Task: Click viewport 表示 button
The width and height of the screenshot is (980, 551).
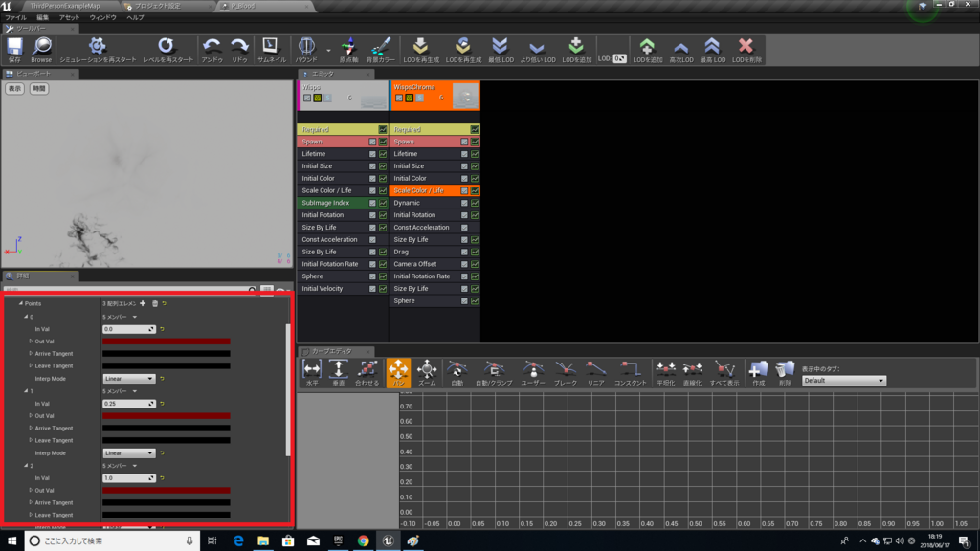Action: point(14,89)
